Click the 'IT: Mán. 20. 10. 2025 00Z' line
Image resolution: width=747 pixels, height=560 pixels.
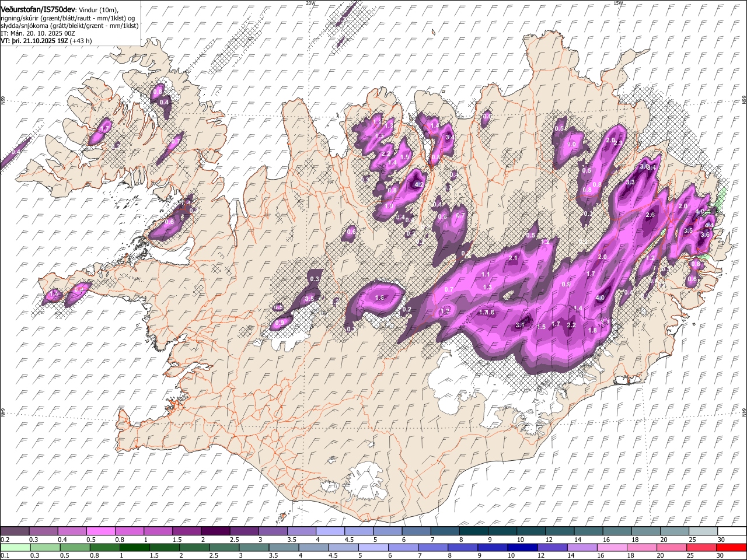(x=38, y=34)
